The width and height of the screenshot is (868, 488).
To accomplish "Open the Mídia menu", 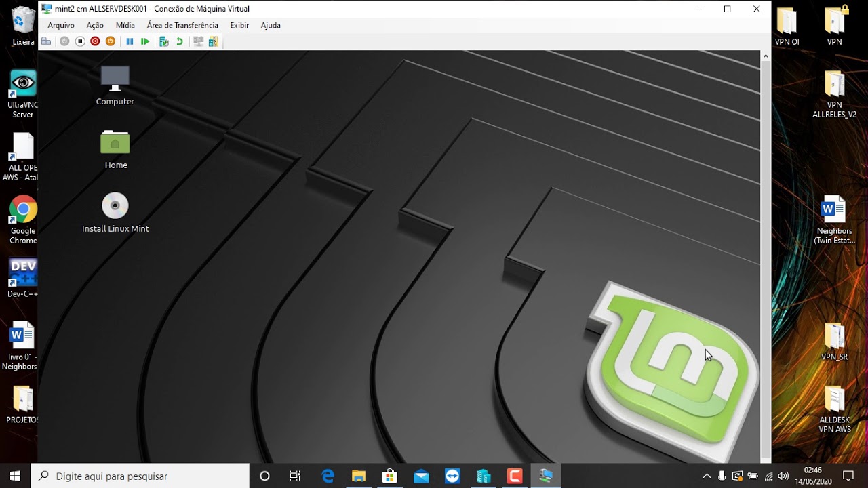I will (125, 25).
